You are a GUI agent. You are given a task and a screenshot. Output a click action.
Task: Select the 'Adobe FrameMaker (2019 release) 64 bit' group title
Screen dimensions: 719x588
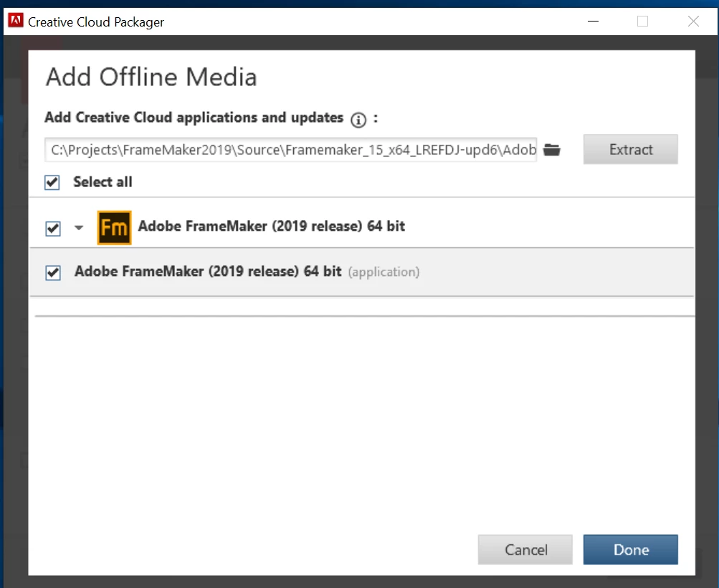tap(272, 226)
